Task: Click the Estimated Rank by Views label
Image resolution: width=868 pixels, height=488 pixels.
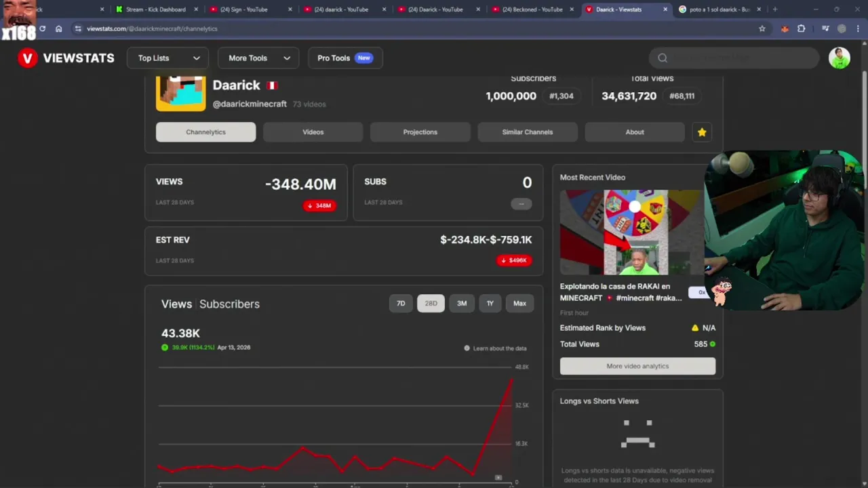Action: (602, 328)
